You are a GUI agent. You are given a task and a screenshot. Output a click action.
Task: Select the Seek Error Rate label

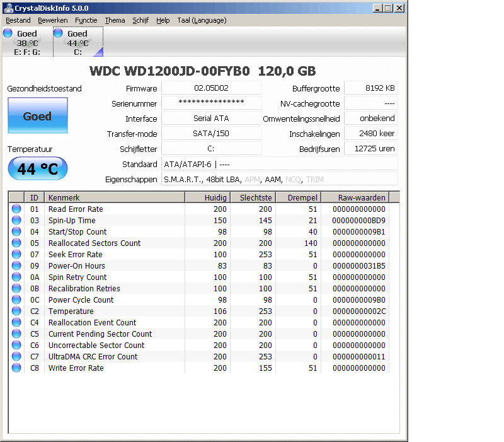click(x=75, y=255)
